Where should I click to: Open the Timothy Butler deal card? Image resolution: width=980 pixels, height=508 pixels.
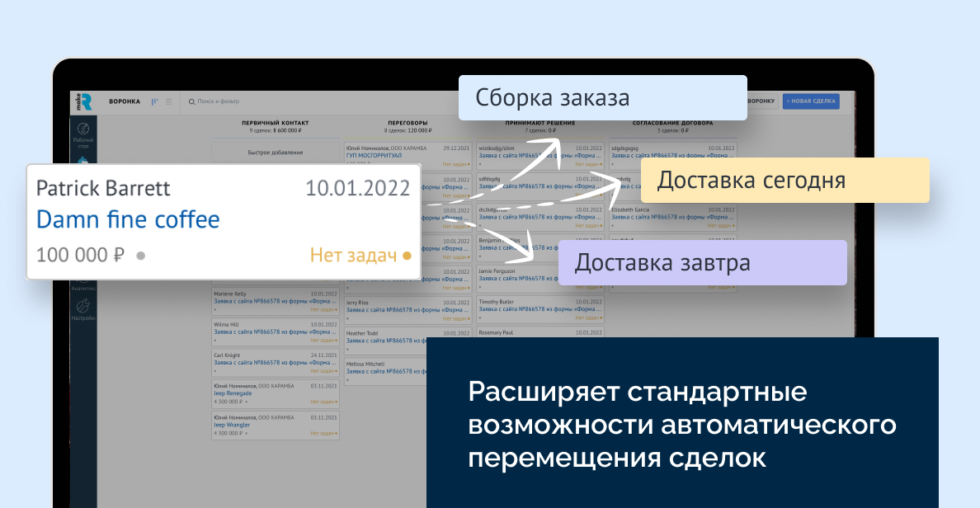tap(540, 309)
